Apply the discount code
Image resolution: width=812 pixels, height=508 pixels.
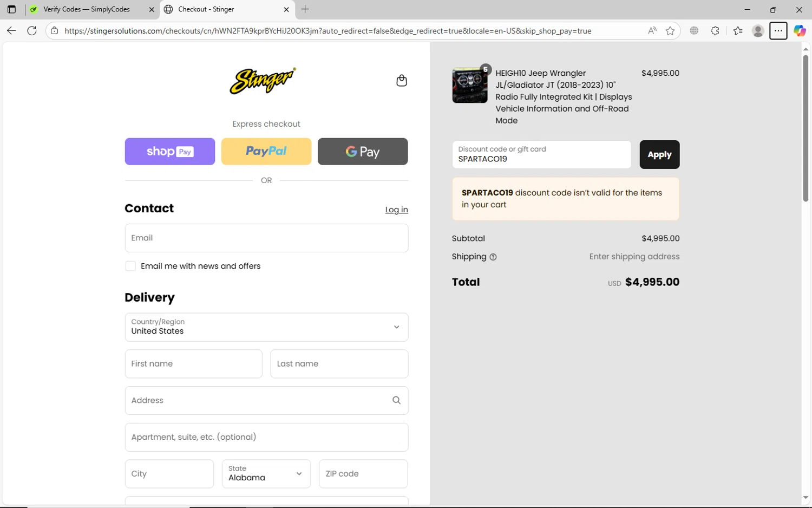point(659,155)
